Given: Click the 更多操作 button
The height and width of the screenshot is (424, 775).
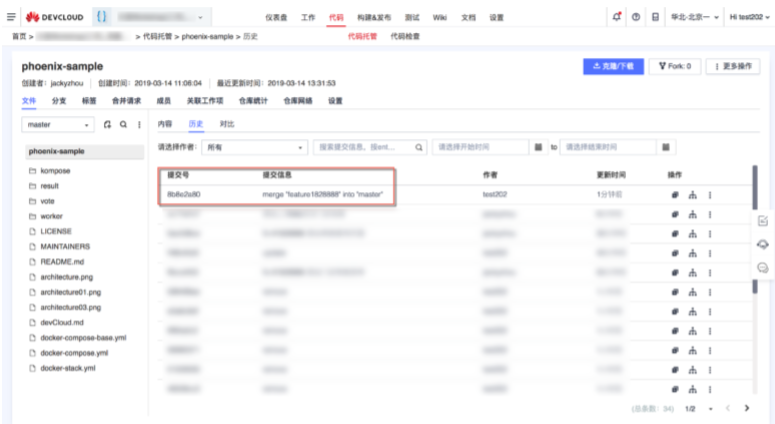Looking at the screenshot, I should [x=733, y=66].
